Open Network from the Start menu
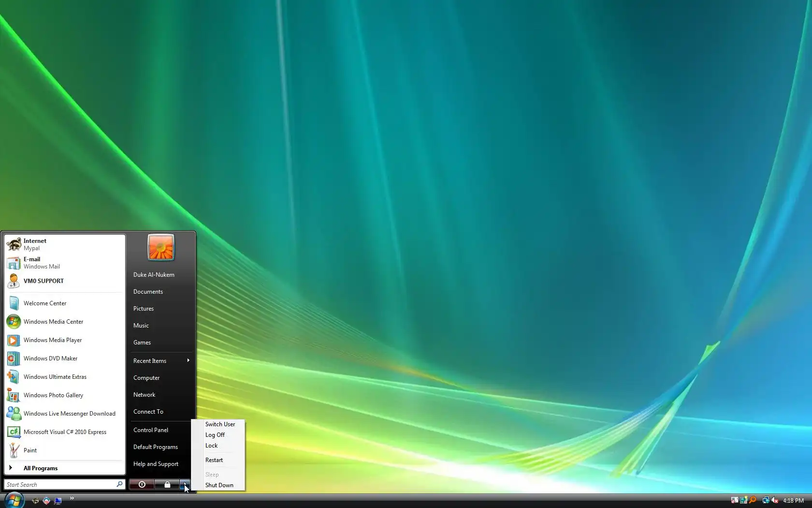The image size is (812, 508). (161, 395)
